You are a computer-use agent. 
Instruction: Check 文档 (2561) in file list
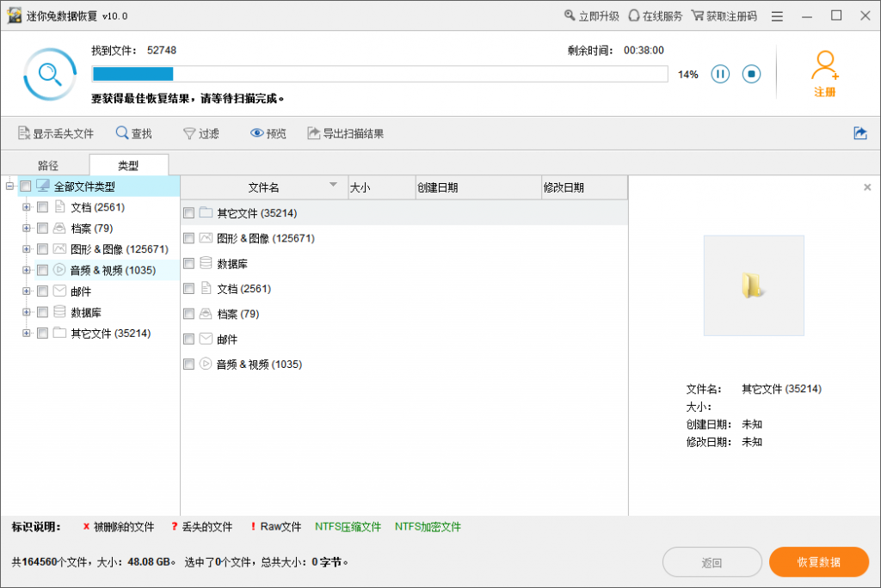coord(188,289)
